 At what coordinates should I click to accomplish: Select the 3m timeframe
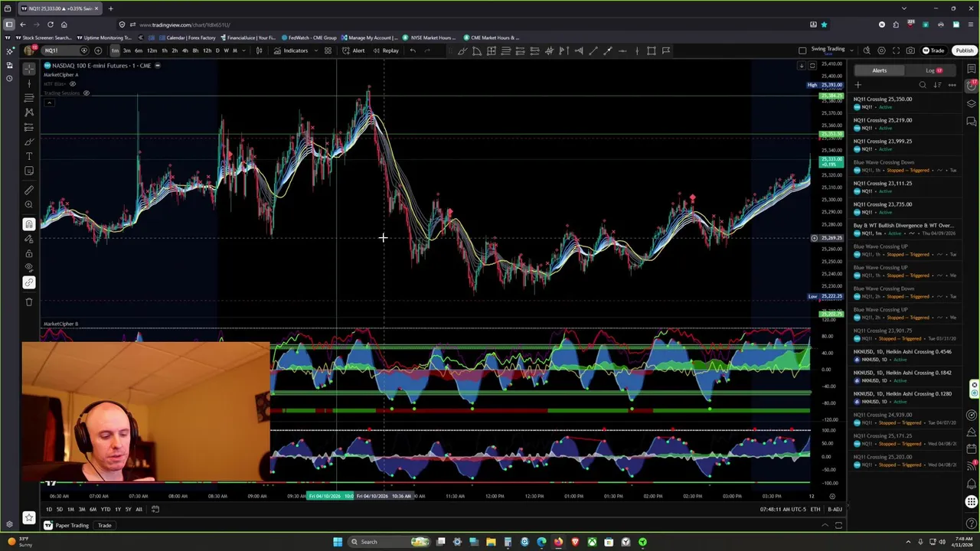pyautogui.click(x=126, y=51)
